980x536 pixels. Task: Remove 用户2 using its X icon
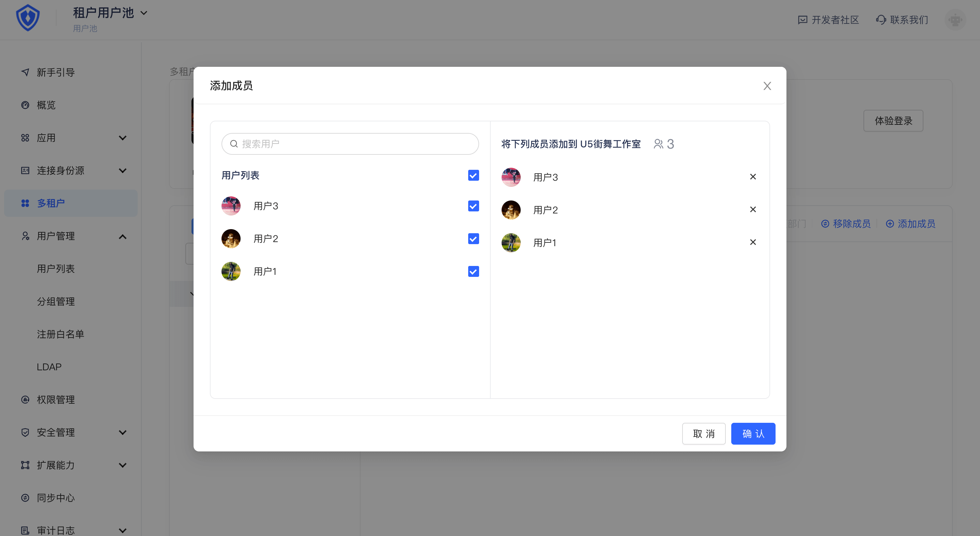coord(752,209)
